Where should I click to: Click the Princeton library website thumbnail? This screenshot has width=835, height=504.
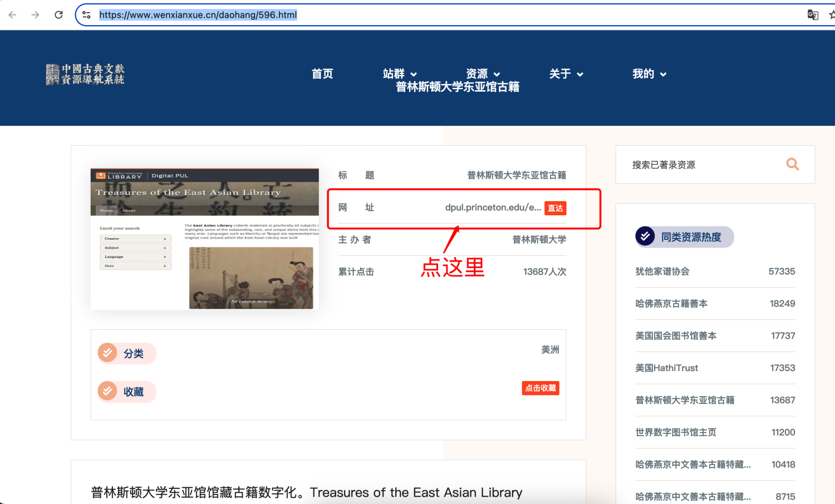pyautogui.click(x=205, y=239)
